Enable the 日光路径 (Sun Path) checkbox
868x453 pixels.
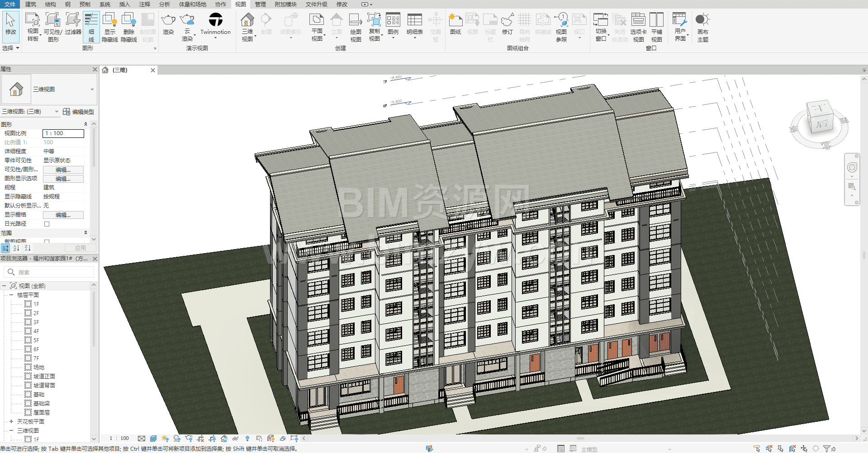click(47, 224)
